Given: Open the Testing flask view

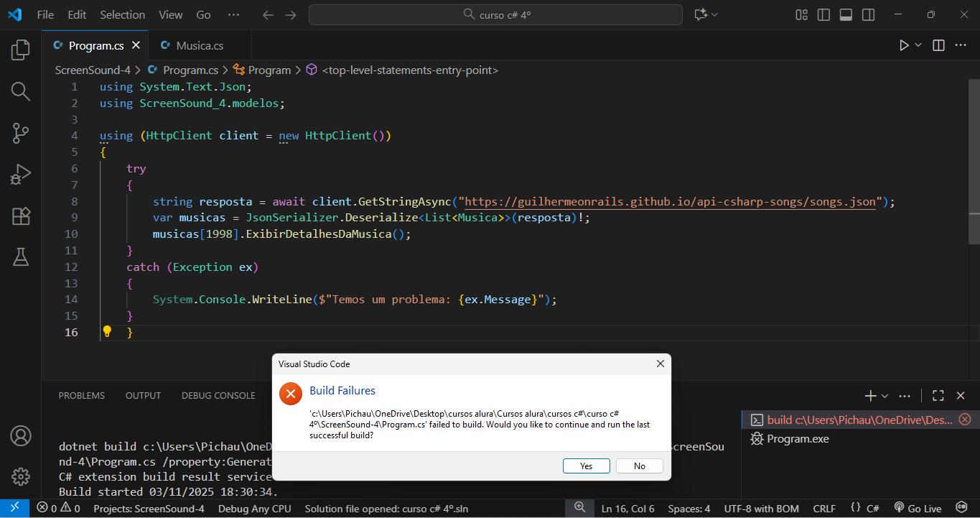Looking at the screenshot, I should tap(21, 256).
